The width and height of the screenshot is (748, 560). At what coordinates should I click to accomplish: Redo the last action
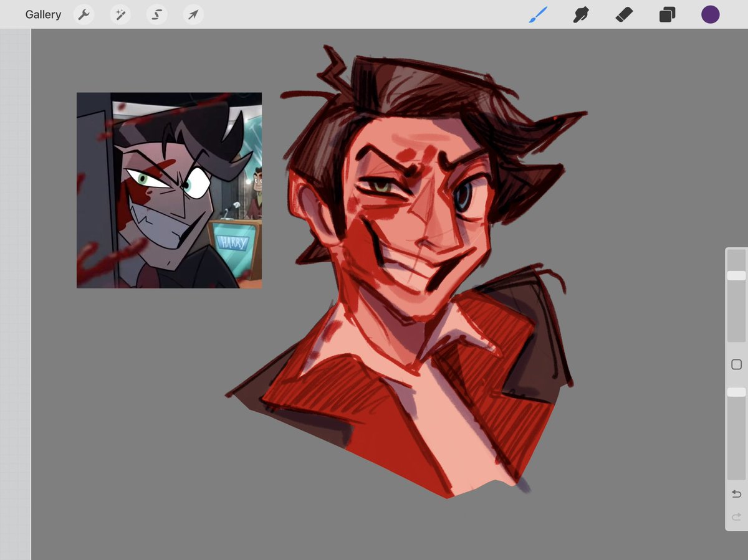point(736,516)
